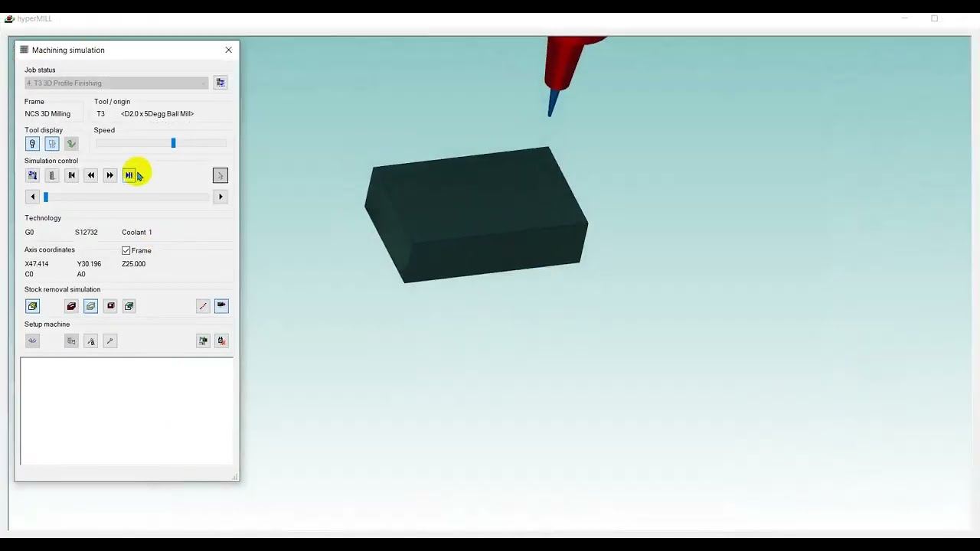The height and width of the screenshot is (551, 980).
Task: Click the Coolant 1 text
Action: click(136, 233)
